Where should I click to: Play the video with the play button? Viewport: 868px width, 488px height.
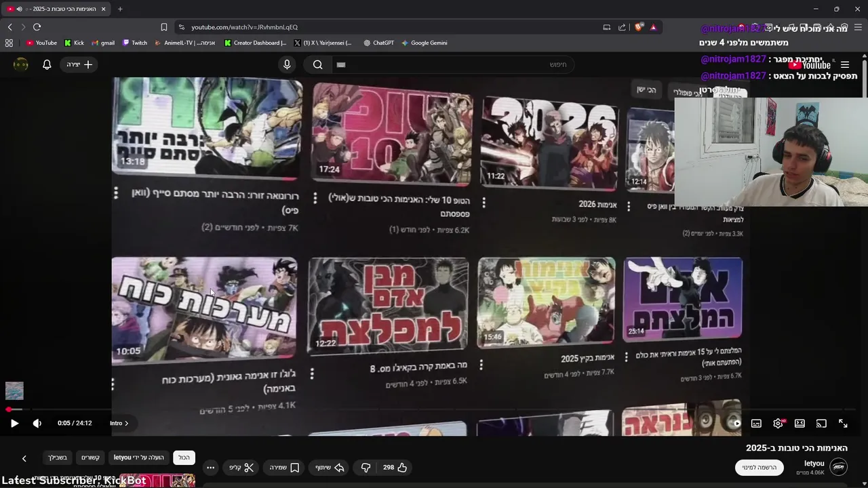(14, 423)
